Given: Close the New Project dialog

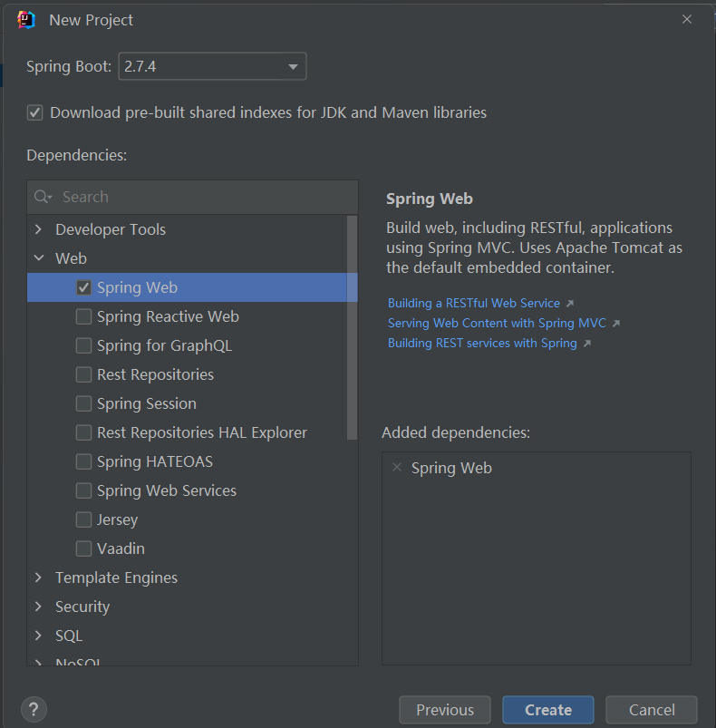Looking at the screenshot, I should pos(687,19).
